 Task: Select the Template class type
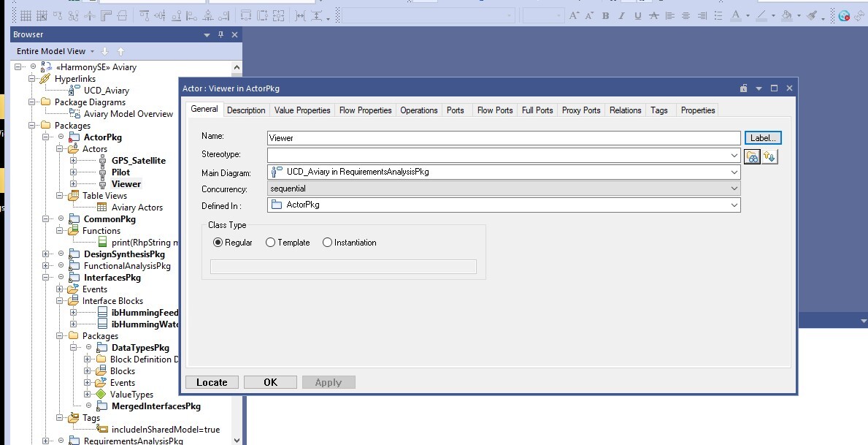click(x=271, y=243)
